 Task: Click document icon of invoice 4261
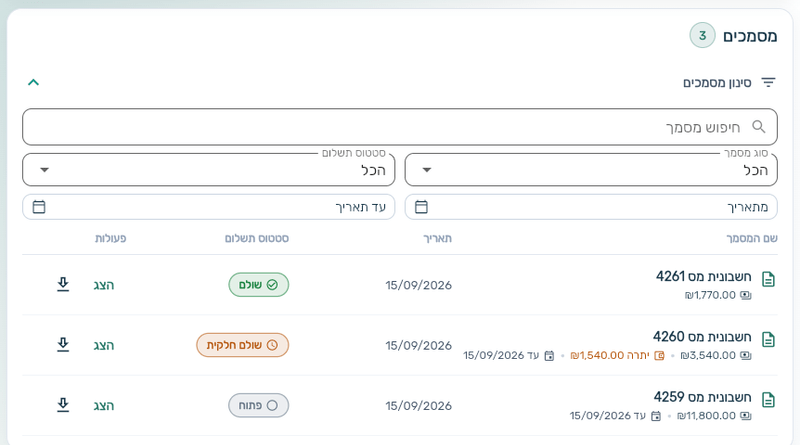768,280
